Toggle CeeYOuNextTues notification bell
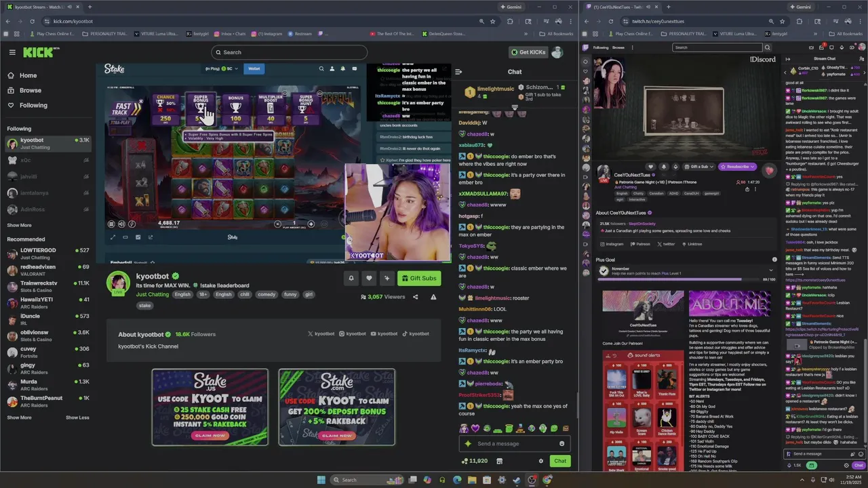The width and height of the screenshot is (868, 488). 663,167
